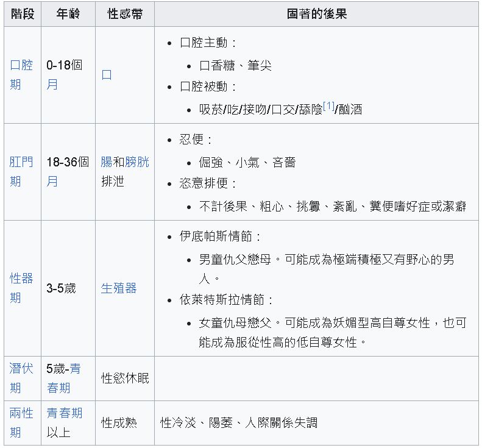Click the [1] reference after 舔陰
The height and width of the screenshot is (448, 482).
(x=328, y=106)
